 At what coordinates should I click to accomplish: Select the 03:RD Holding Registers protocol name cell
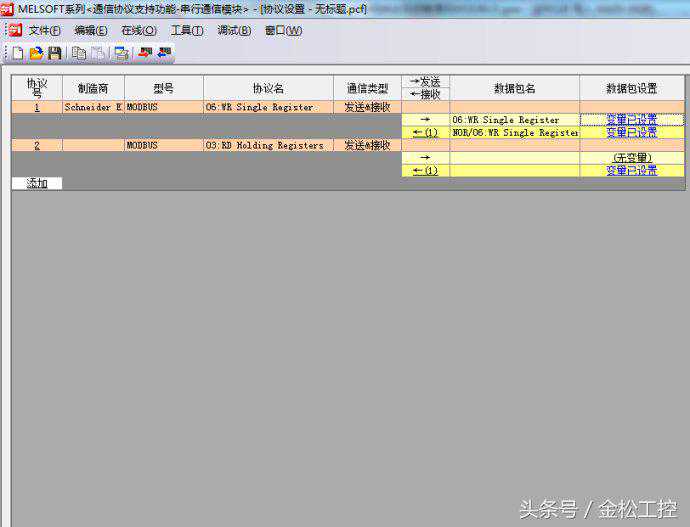268,145
